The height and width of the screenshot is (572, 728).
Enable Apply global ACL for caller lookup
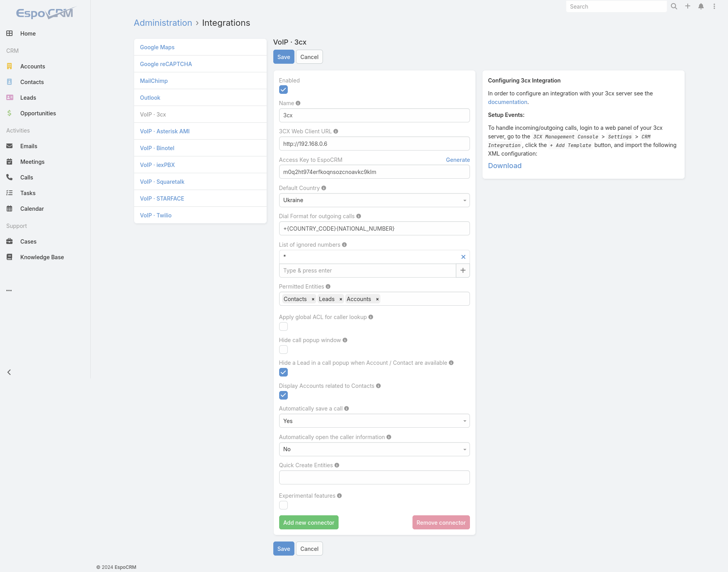pyautogui.click(x=283, y=326)
